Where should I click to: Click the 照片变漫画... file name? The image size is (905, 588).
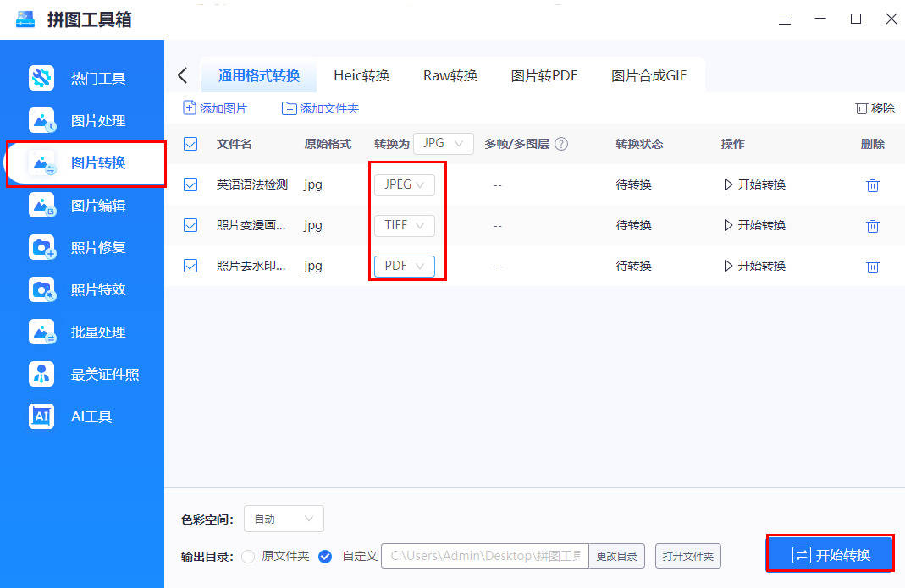tap(251, 225)
